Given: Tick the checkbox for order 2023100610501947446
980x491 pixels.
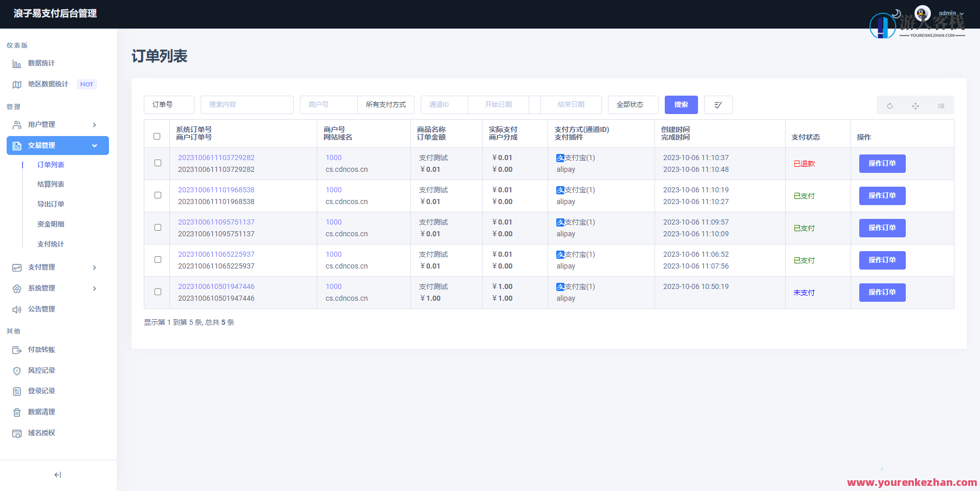Looking at the screenshot, I should (x=158, y=292).
